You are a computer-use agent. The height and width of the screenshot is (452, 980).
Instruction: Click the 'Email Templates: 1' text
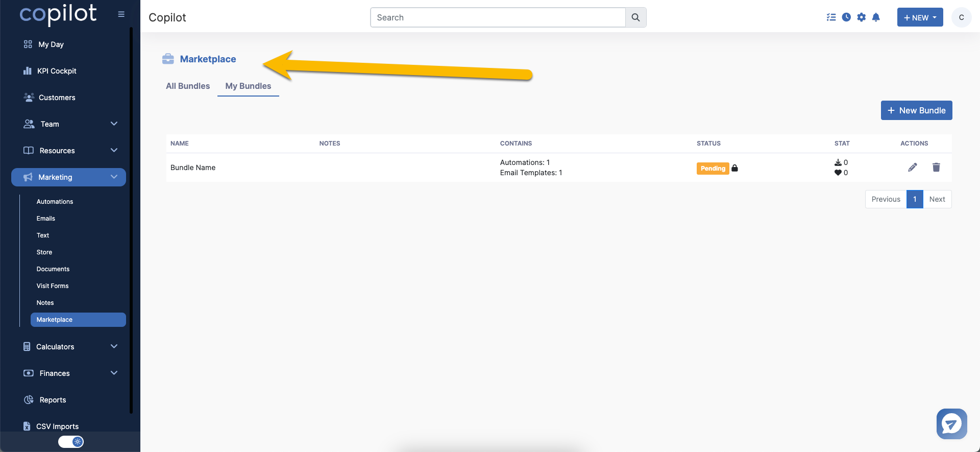click(x=531, y=173)
